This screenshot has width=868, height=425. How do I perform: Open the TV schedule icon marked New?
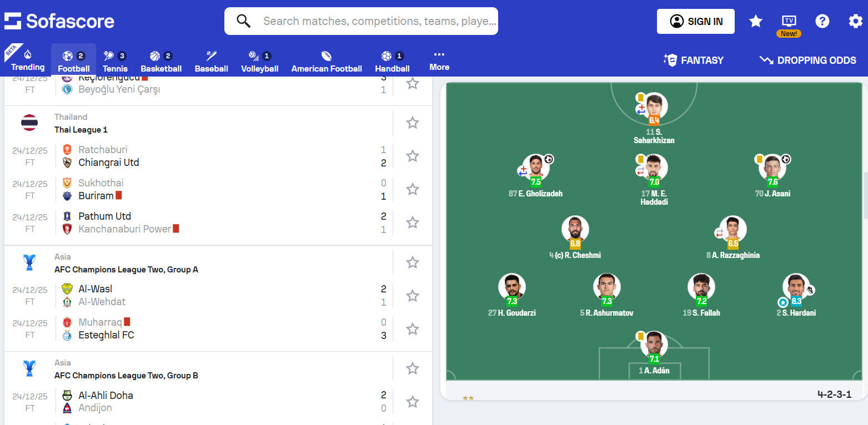pos(789,21)
